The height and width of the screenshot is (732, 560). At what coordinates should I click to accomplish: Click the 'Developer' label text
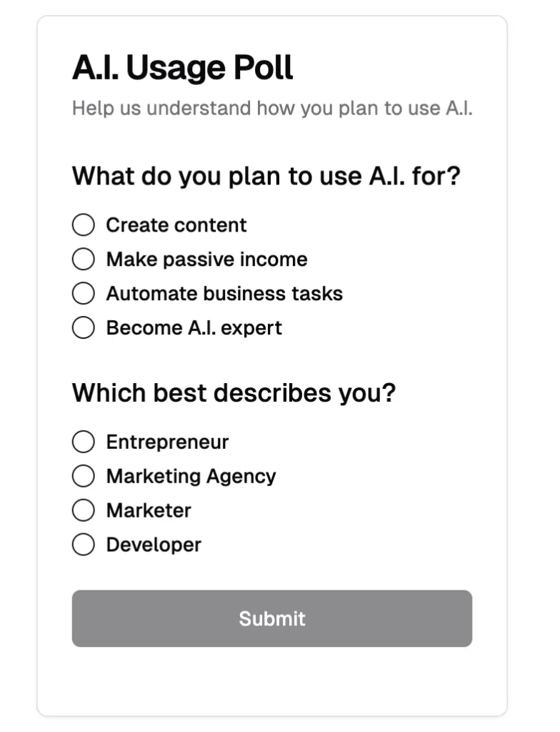click(x=154, y=545)
